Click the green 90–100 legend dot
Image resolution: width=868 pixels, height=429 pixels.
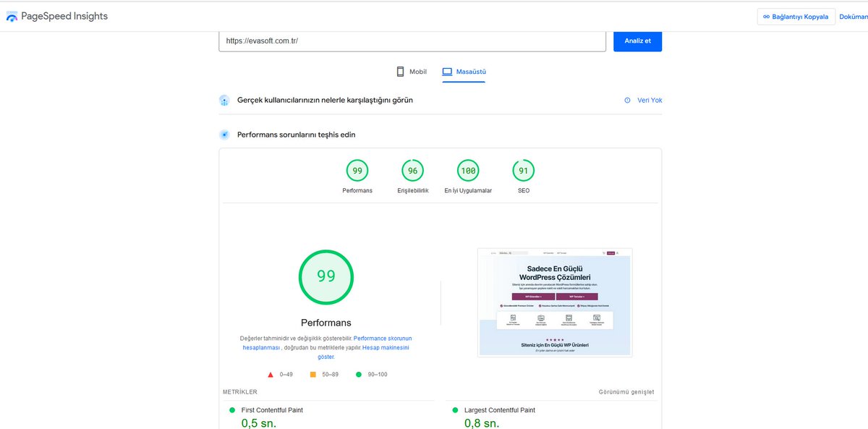click(359, 374)
